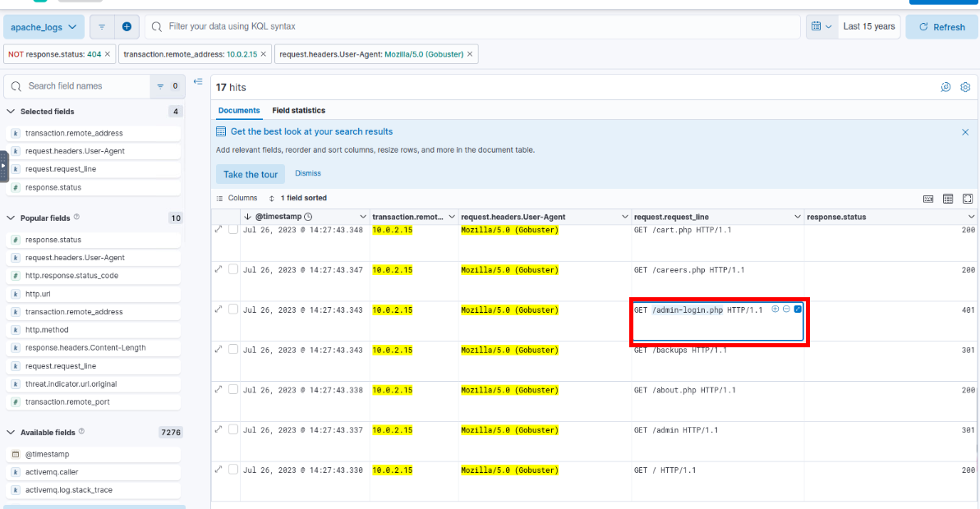Collapse the Selected fields section

(x=11, y=112)
